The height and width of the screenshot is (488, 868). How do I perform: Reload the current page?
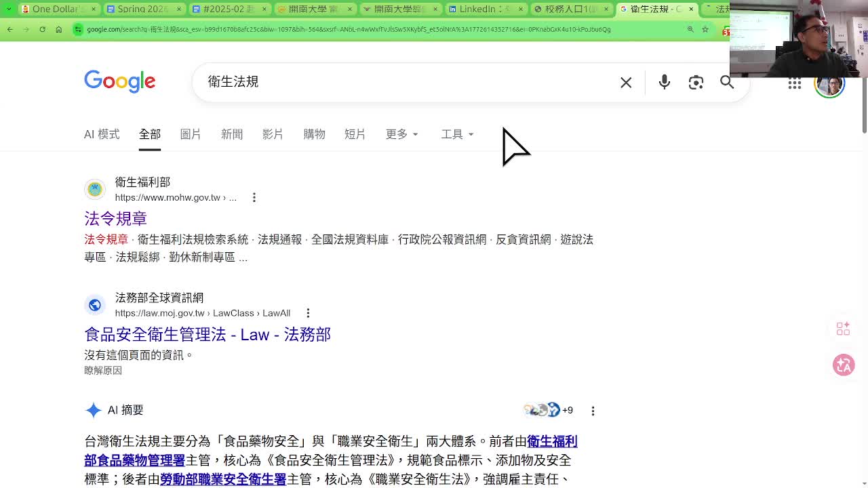42,29
